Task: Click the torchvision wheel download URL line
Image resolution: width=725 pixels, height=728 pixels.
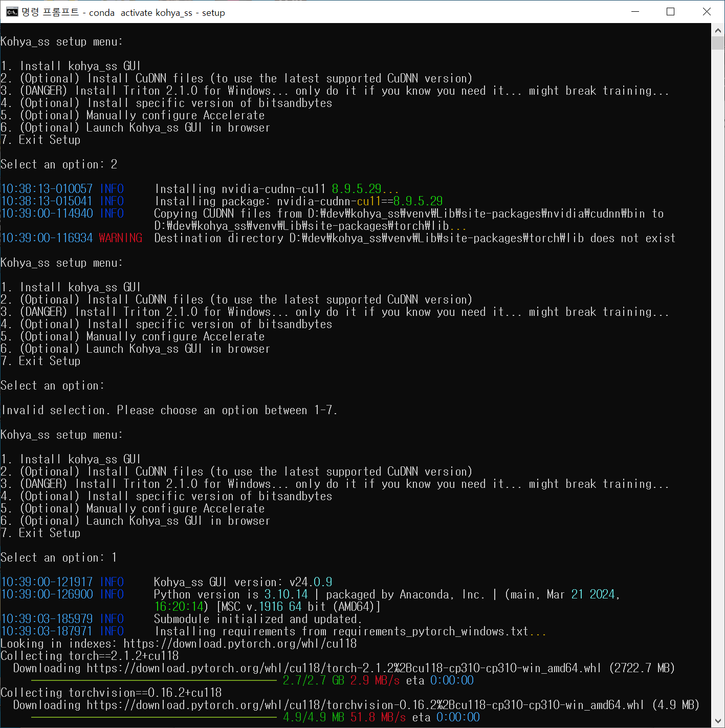Action: [x=356, y=705]
